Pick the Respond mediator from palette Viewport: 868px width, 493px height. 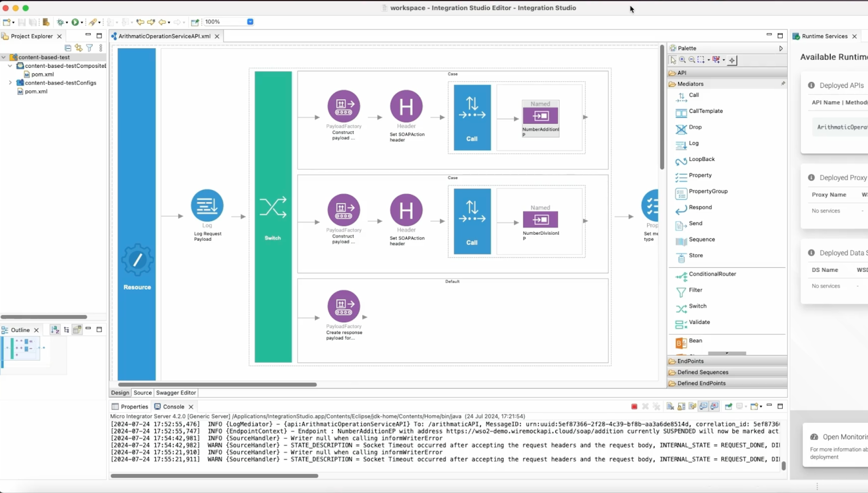pyautogui.click(x=694, y=208)
